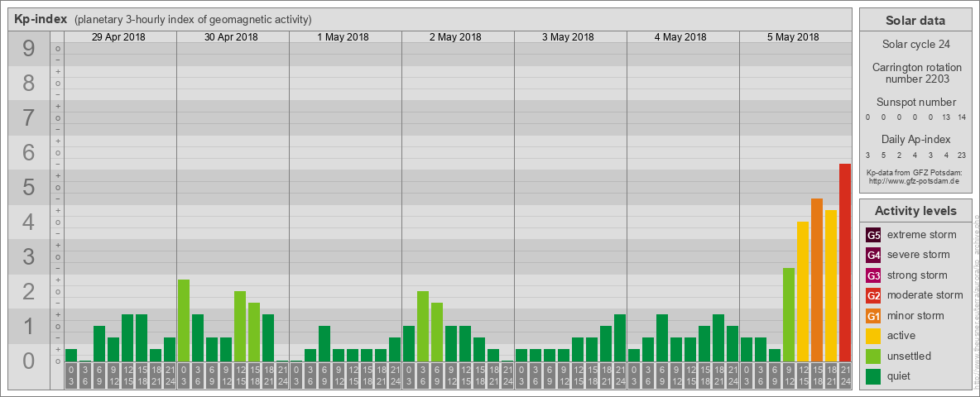This screenshot has height=397, width=980.
Task: Click the Daily Ap-index value '23'
Action: click(961, 155)
